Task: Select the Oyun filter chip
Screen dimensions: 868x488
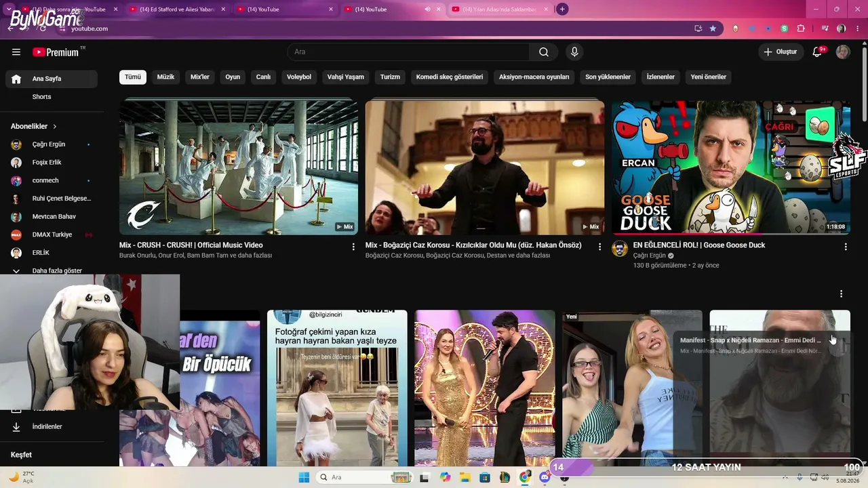Action: click(x=233, y=77)
